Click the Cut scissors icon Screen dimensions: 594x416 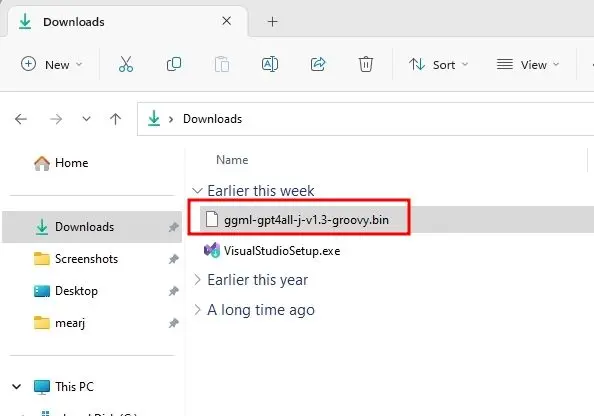126,64
